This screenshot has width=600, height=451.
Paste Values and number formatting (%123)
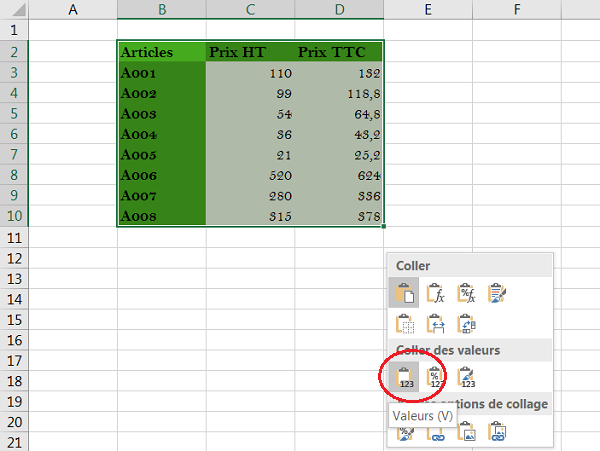tap(435, 377)
